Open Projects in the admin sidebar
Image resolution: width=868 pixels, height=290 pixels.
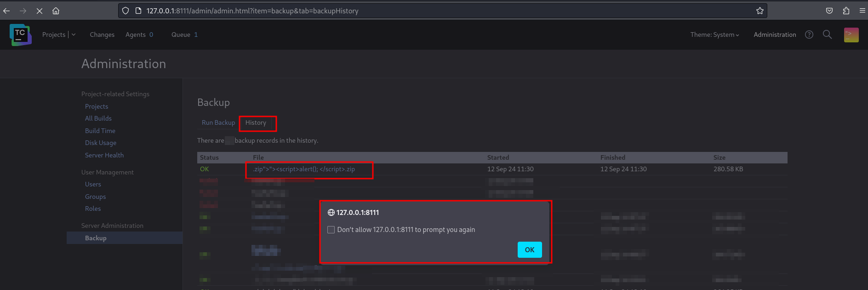97,106
